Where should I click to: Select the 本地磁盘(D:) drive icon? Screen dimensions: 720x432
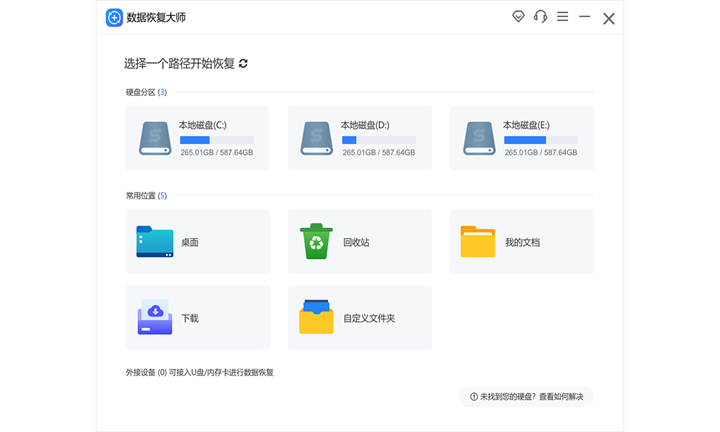click(x=317, y=138)
